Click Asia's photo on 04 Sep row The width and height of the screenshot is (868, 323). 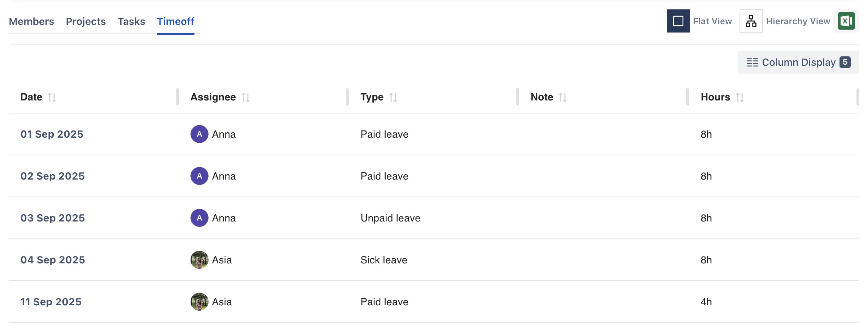[200, 260]
